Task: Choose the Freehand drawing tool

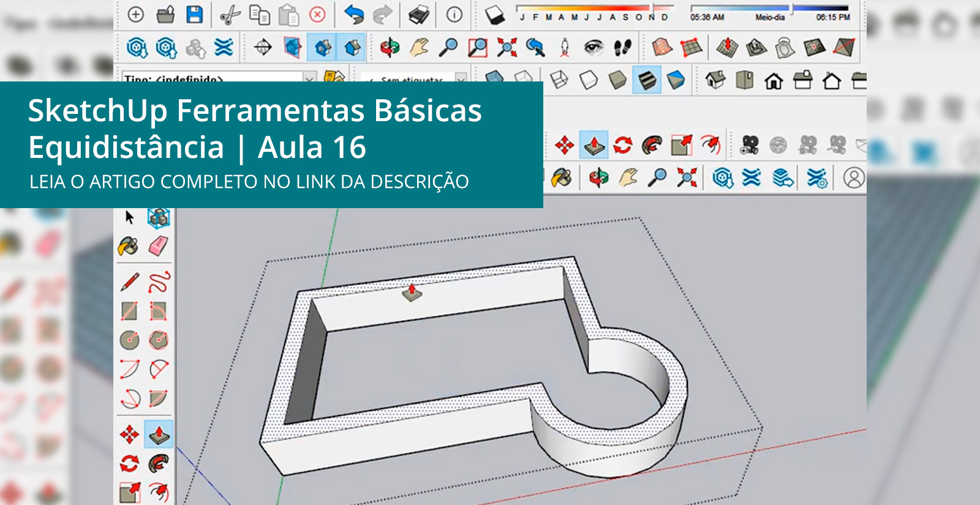Action: tap(159, 282)
